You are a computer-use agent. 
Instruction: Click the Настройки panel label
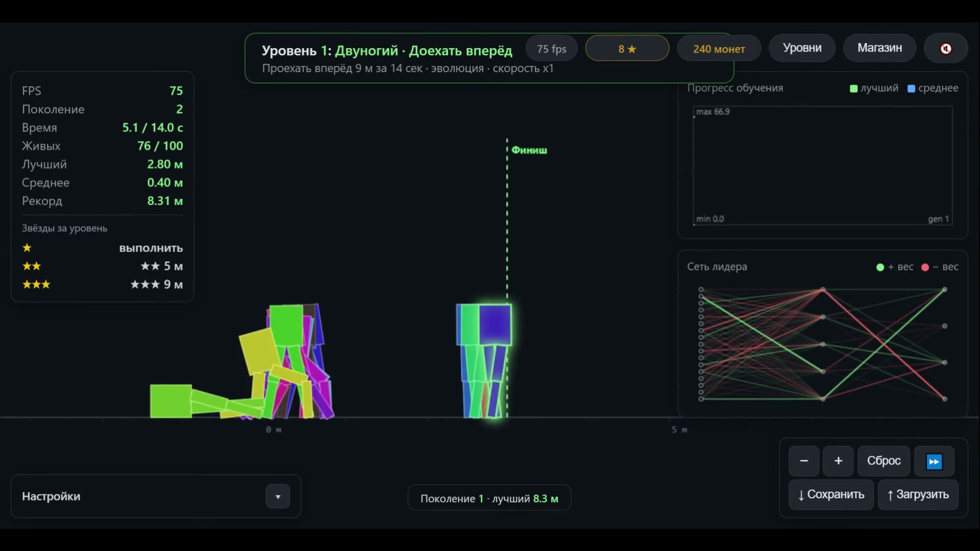tap(51, 496)
